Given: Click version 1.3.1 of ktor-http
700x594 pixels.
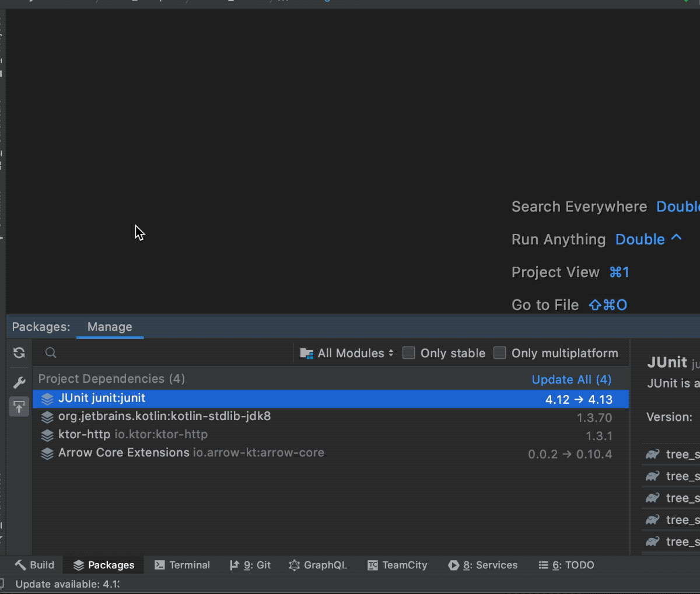Looking at the screenshot, I should point(599,436).
